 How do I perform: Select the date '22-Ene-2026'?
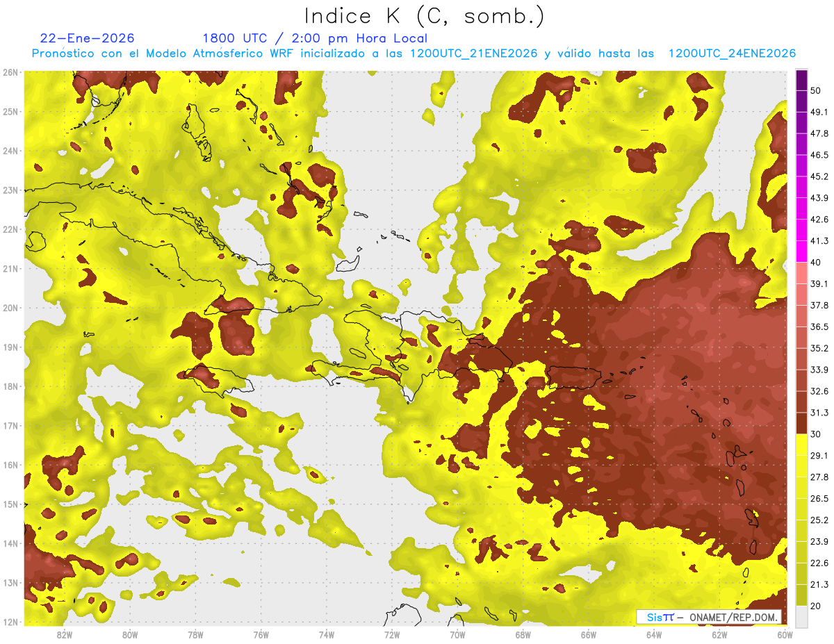pyautogui.click(x=88, y=38)
